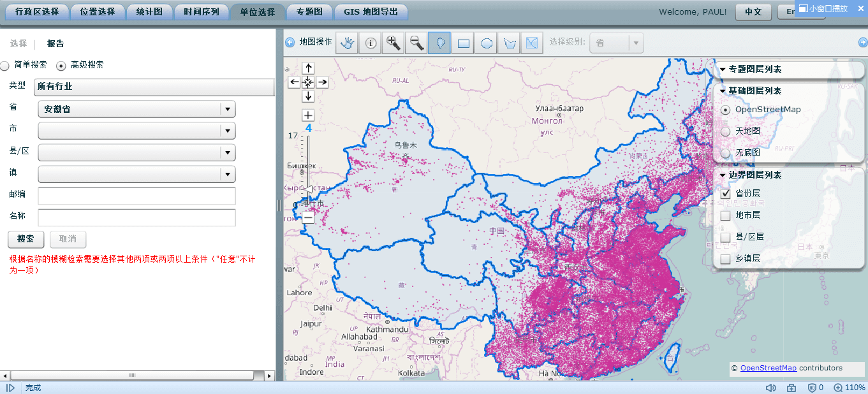Click the ad-block counter icon in status bar
Screen dimensions: 868x394
coord(816,388)
